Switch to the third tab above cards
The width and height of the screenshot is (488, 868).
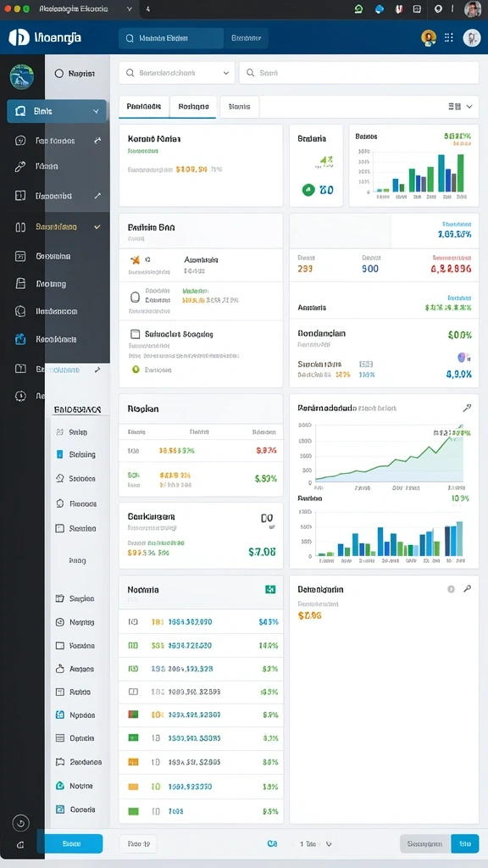coord(240,106)
